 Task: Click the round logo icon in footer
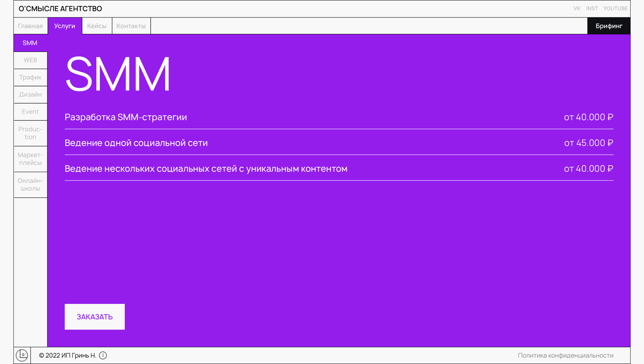(x=22, y=355)
